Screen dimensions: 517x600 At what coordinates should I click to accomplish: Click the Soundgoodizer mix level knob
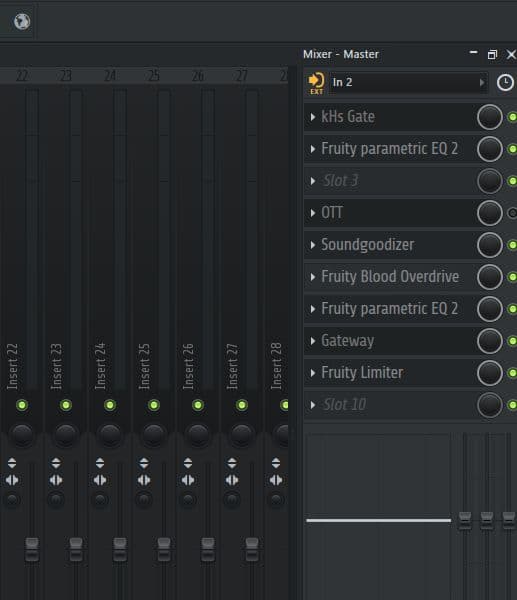(x=490, y=245)
